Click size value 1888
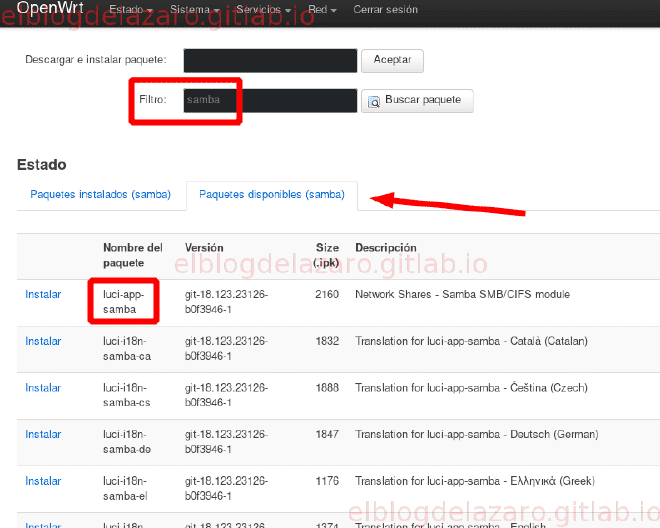The width and height of the screenshot is (660, 528). (327, 388)
